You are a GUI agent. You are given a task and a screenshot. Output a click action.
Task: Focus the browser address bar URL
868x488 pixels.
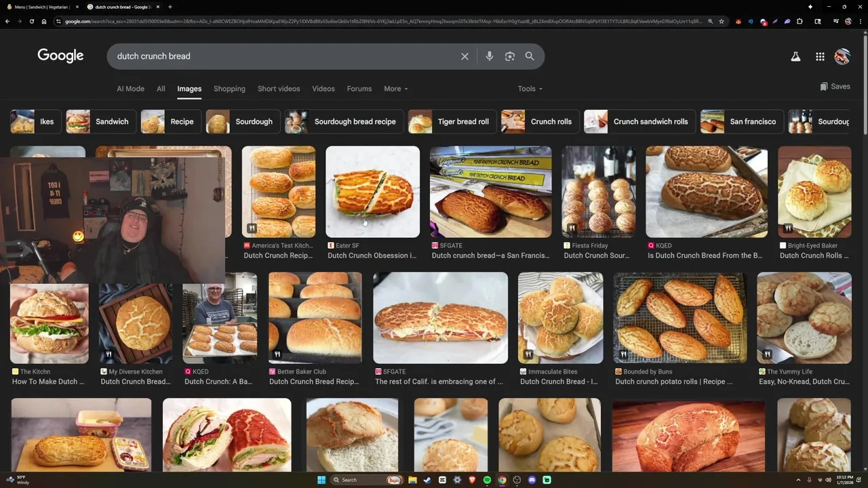383,21
